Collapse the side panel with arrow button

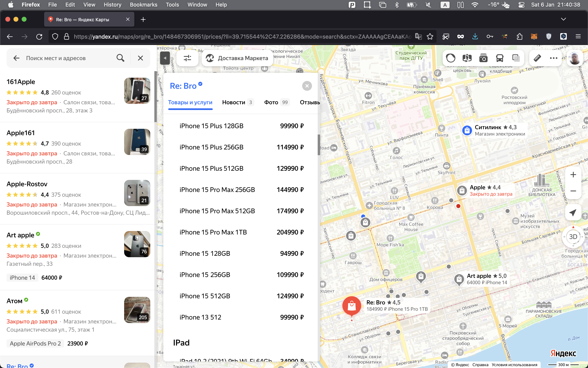point(165,58)
